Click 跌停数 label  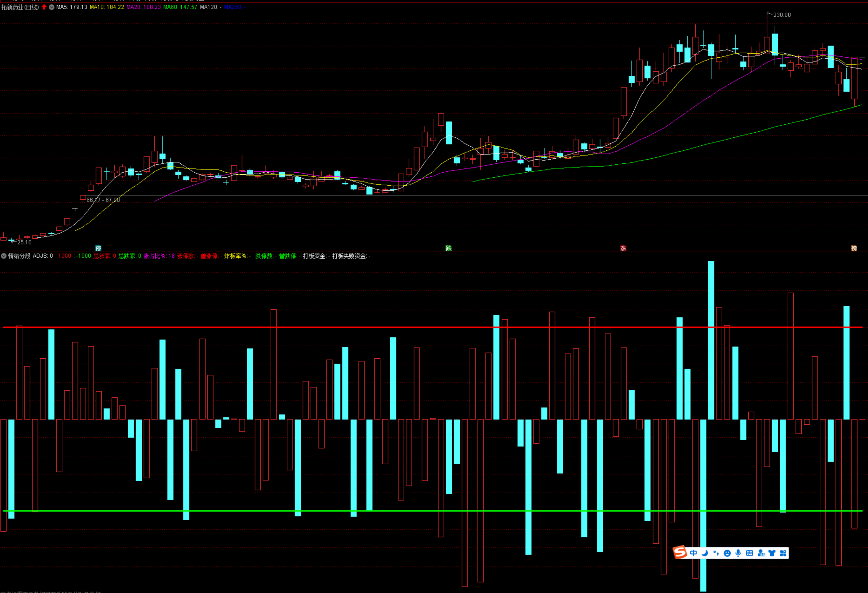pos(266,256)
